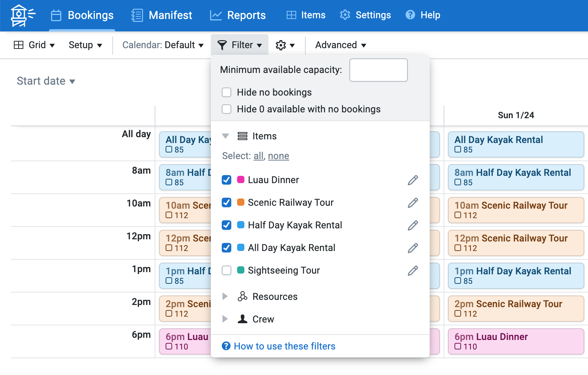Click the Luau Dinner pink color swatch
Image resolution: width=588 pixels, height=375 pixels.
click(241, 179)
